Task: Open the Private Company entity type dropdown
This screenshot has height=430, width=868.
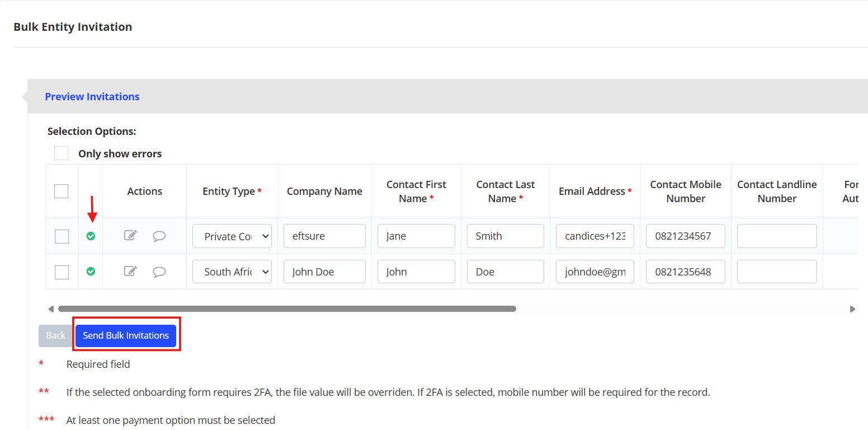Action: [232, 236]
